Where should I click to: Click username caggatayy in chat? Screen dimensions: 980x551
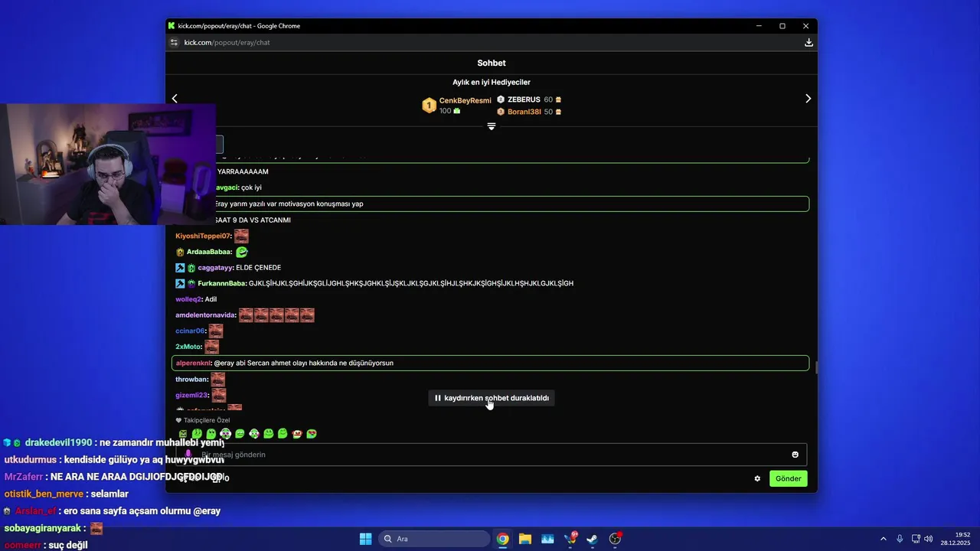coord(215,268)
